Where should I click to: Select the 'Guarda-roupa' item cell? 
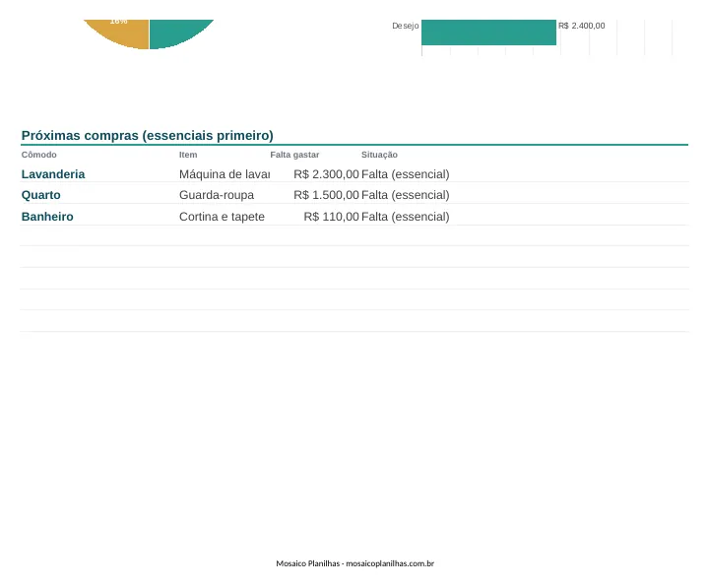click(x=217, y=195)
